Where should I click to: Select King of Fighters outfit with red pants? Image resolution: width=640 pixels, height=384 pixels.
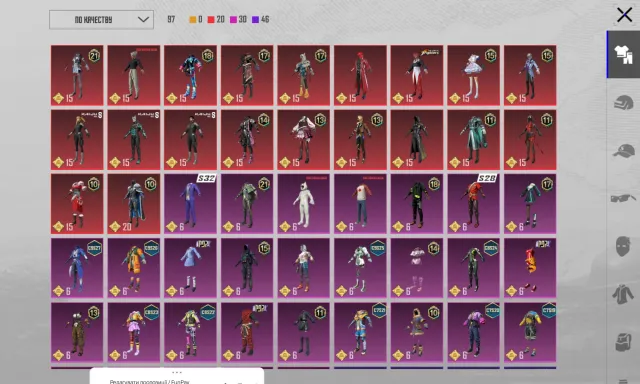point(417,75)
